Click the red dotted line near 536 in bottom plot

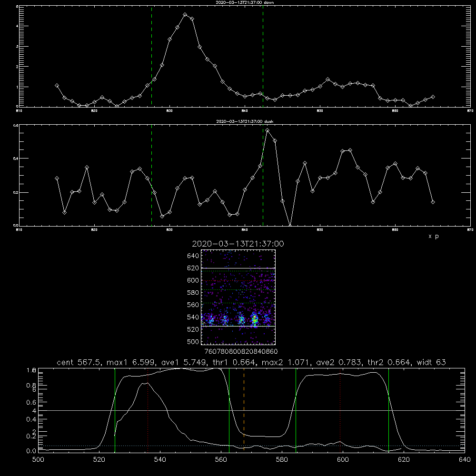(148, 410)
